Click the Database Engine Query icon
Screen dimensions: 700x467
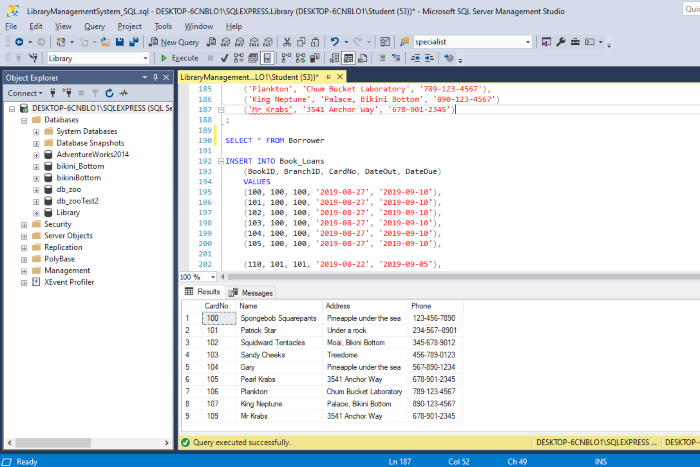pos(212,42)
